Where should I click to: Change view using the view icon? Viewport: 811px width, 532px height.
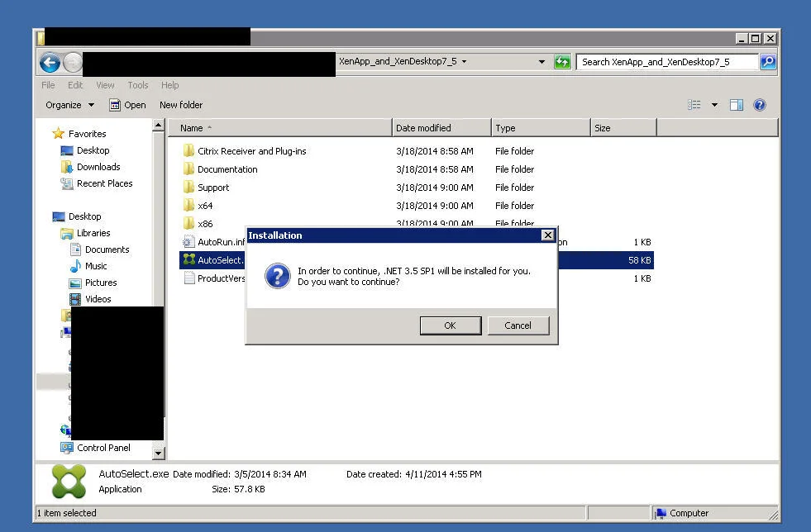[x=694, y=105]
